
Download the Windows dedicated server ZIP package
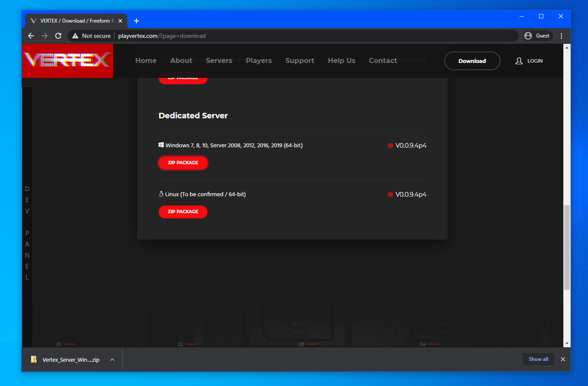click(183, 163)
